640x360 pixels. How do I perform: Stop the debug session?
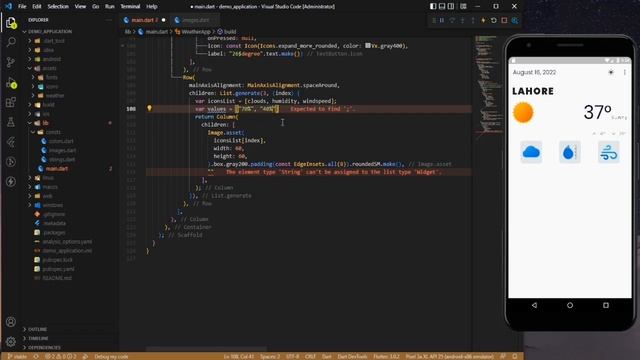[x=504, y=20]
